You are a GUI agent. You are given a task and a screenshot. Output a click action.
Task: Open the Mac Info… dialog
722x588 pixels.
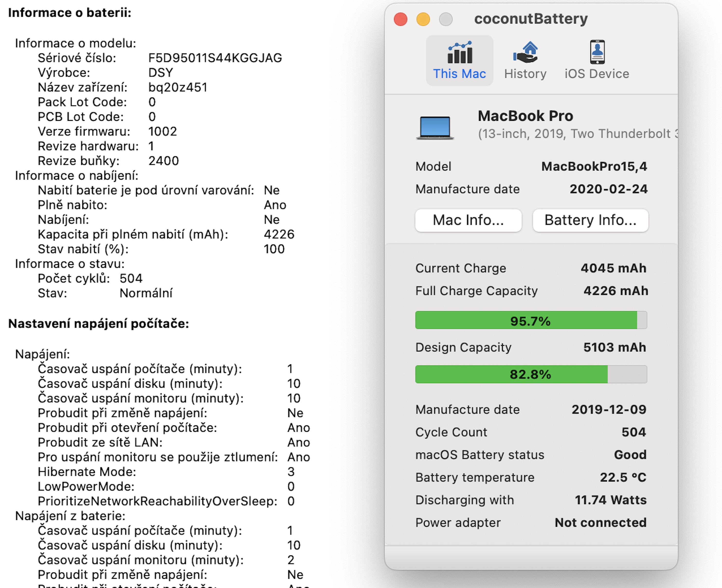(468, 220)
